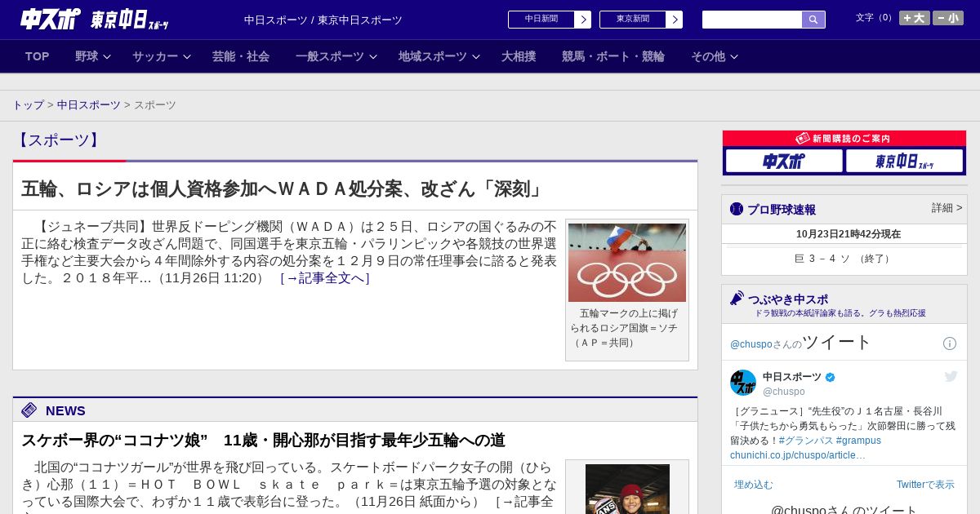
Task: Open the その他 menu
Action: 708,56
